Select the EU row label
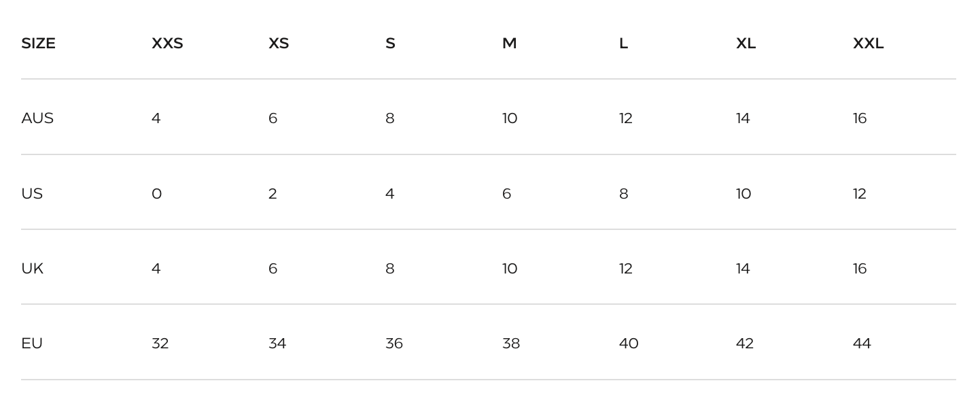Viewport: 980px width, 415px height. tap(32, 344)
